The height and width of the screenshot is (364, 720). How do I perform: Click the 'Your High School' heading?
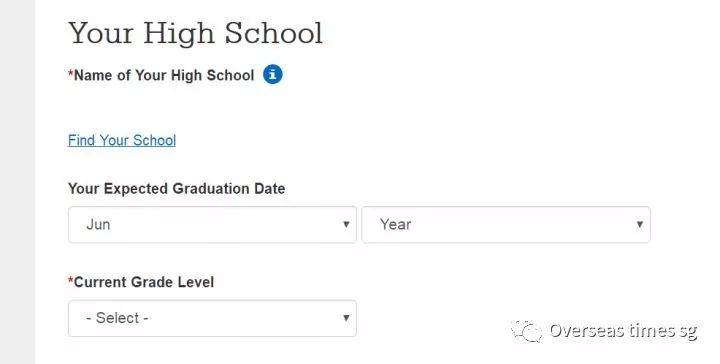click(196, 34)
